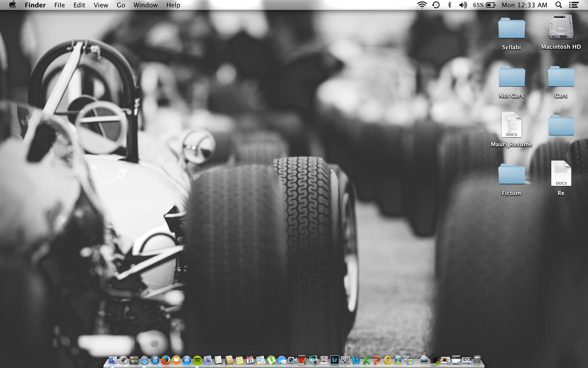
Task: Open Mail stamp icon in Dock
Action: pos(208,360)
